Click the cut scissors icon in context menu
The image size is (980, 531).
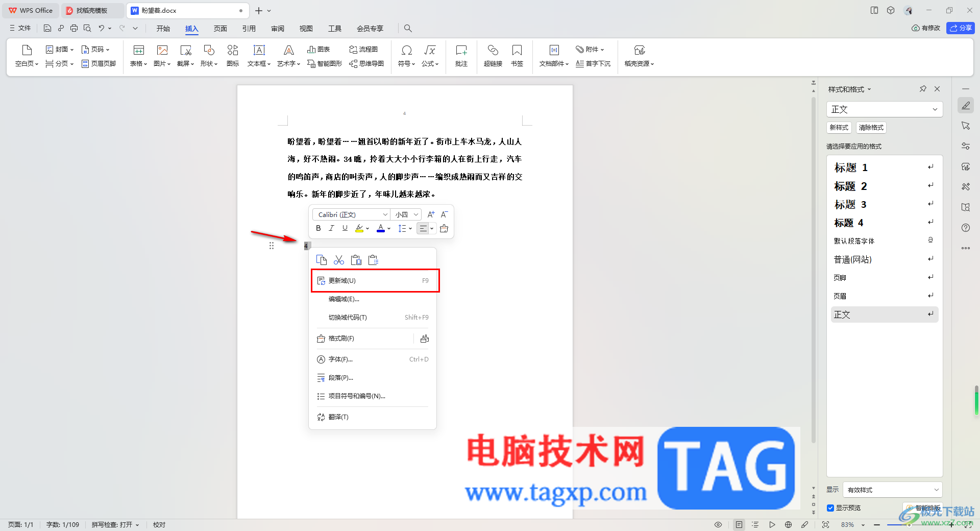[x=339, y=260]
